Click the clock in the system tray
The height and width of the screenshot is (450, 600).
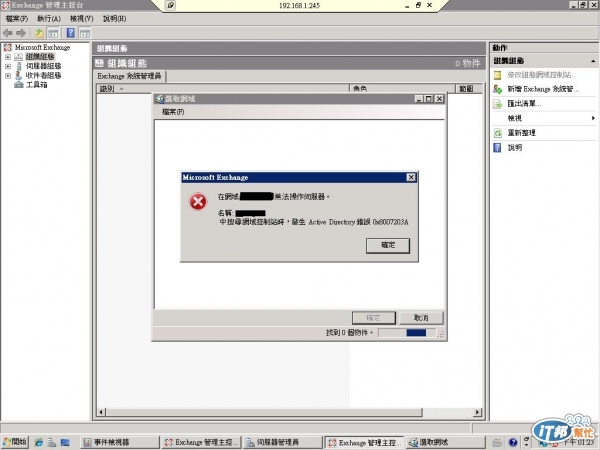point(581,443)
